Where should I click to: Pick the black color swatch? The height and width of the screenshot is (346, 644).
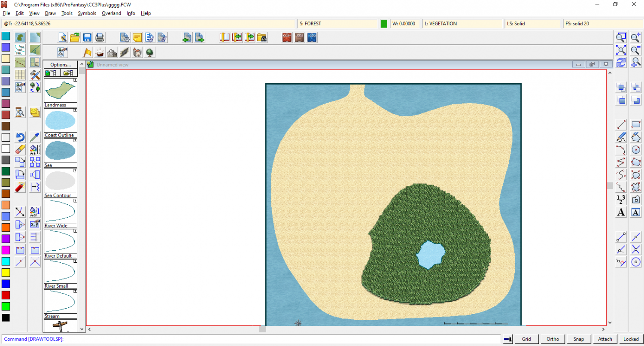coord(6,318)
